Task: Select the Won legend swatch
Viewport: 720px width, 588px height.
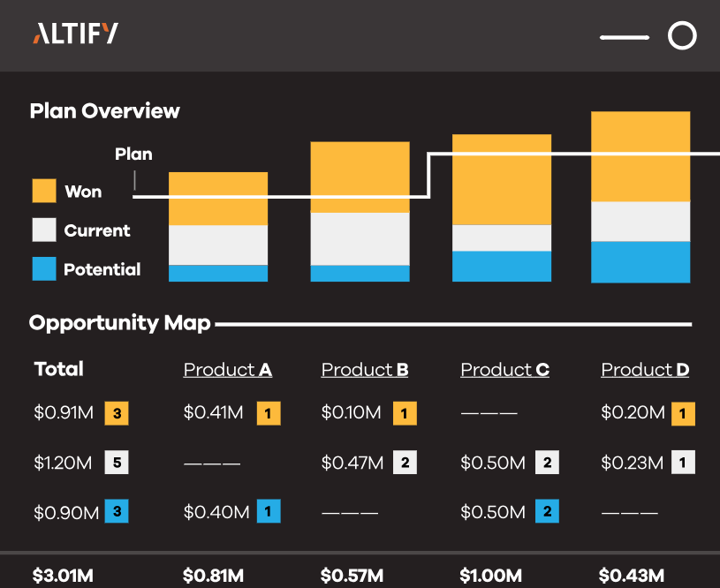Action: click(44, 191)
